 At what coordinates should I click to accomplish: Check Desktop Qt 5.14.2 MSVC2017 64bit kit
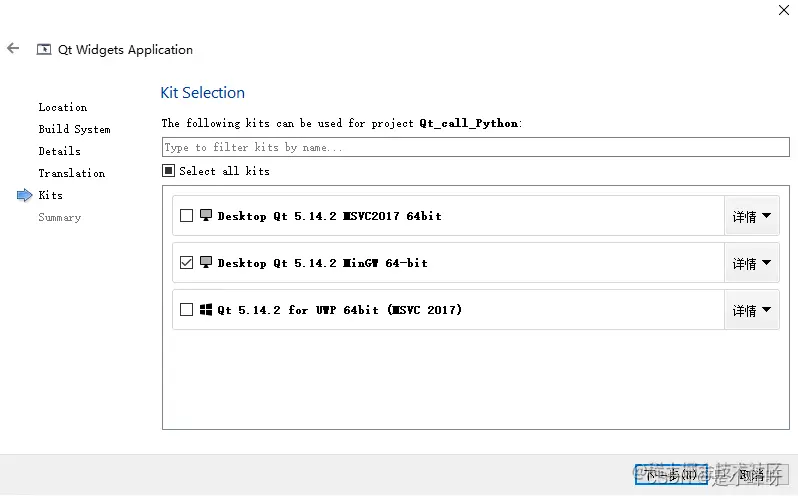[x=186, y=216]
